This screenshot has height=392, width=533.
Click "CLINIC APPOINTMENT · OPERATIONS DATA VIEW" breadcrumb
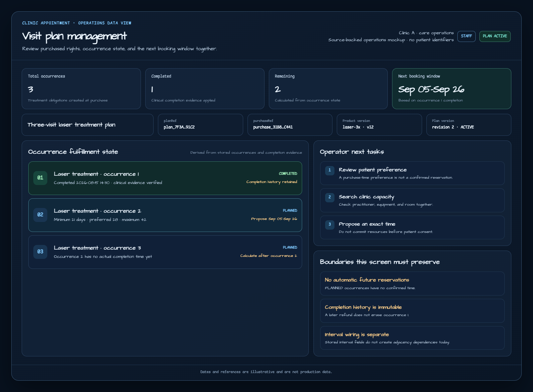point(77,23)
